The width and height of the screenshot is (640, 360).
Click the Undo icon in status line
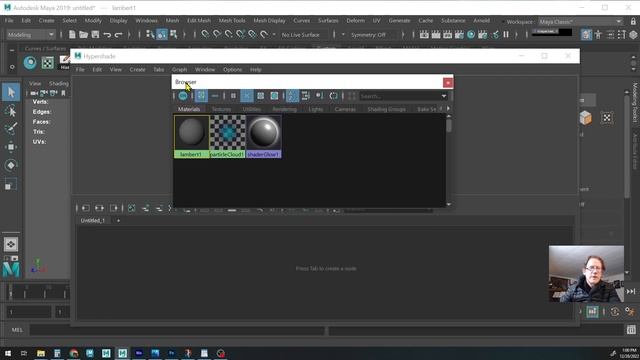pyautogui.click(x=107, y=35)
